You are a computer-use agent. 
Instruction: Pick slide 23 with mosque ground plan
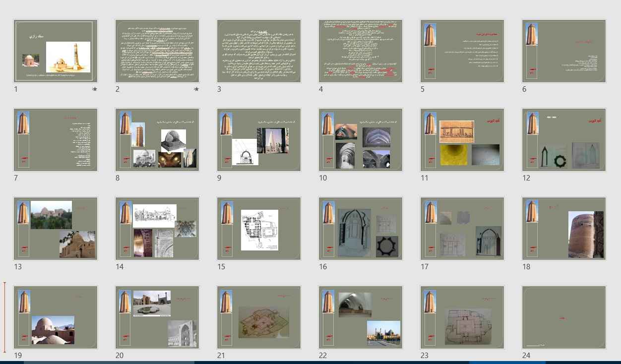click(x=462, y=317)
